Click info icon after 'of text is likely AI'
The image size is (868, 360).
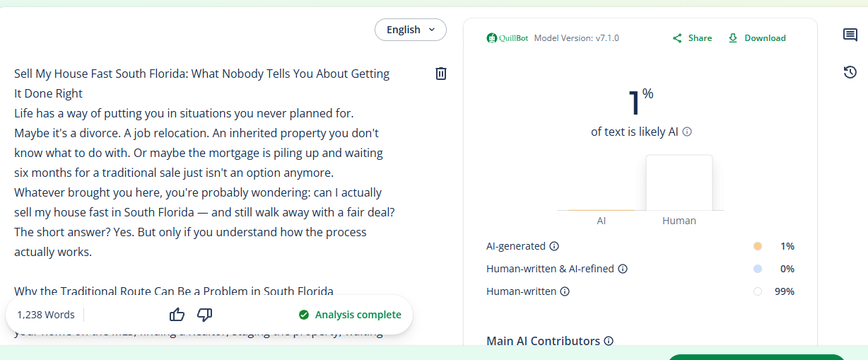[687, 132]
